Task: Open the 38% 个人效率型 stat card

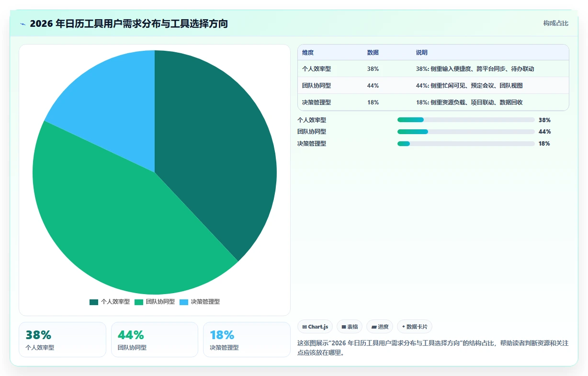Action: tap(62, 340)
